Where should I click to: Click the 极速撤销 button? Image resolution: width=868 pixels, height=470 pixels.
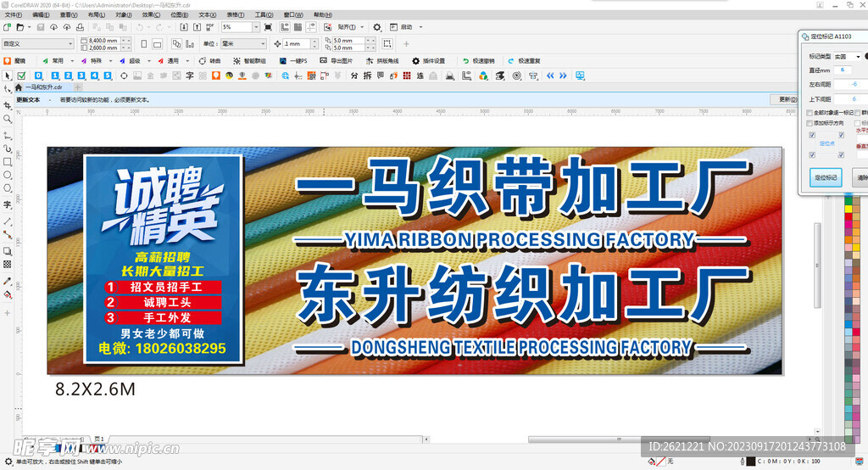(x=483, y=61)
